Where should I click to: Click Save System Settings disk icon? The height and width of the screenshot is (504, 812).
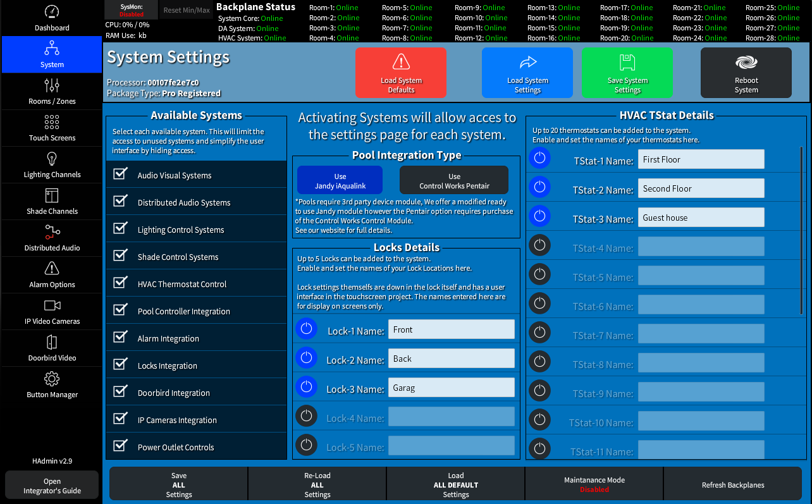[627, 61]
